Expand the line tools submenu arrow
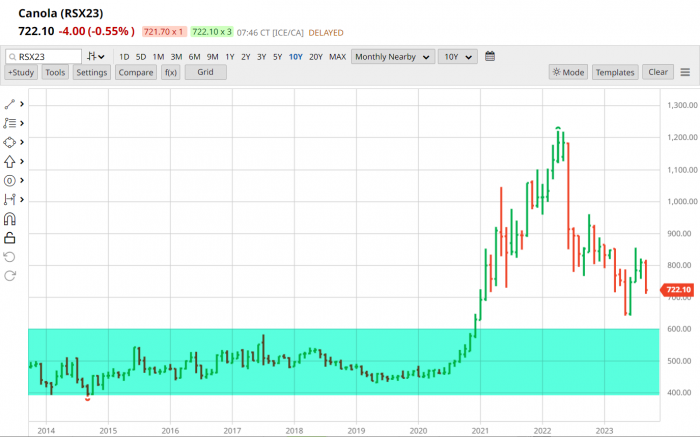 click(x=21, y=104)
